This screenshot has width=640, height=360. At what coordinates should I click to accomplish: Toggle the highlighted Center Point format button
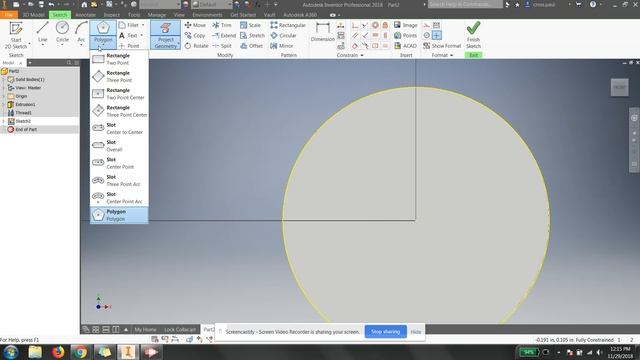tap(436, 36)
